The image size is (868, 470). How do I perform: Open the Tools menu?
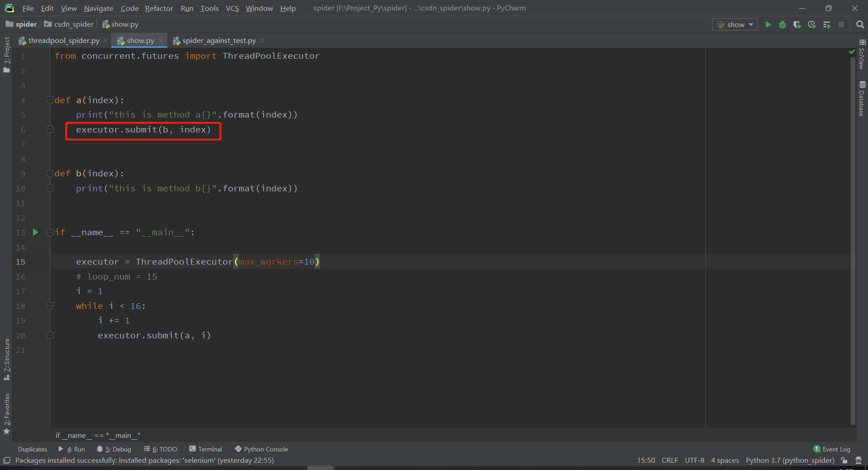tap(209, 8)
